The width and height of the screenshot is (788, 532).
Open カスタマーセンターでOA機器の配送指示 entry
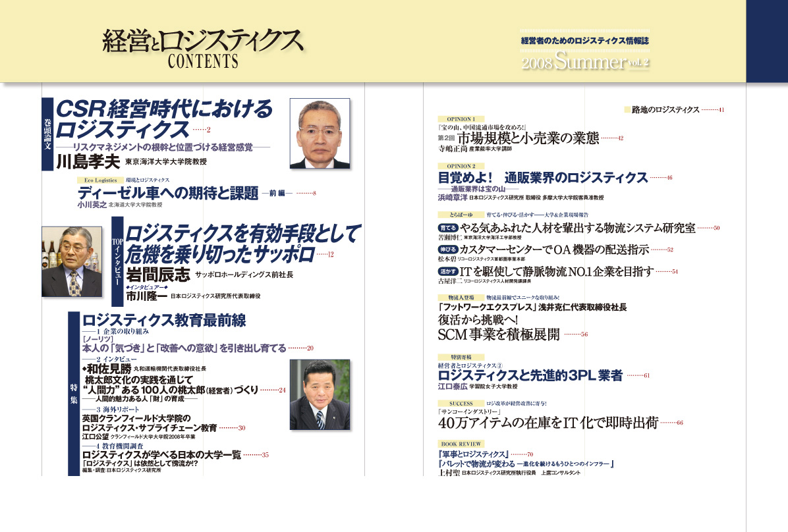[554, 249]
